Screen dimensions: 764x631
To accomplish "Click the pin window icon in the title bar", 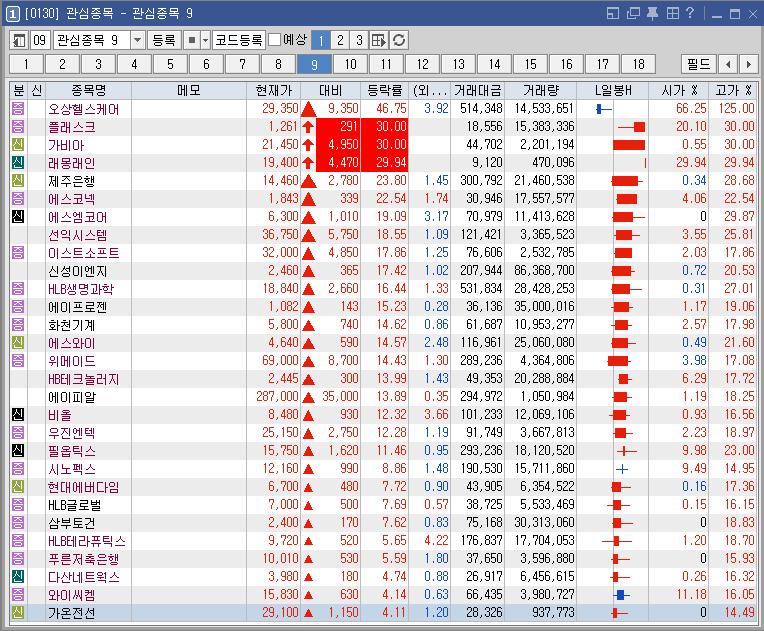I will pyautogui.click(x=652, y=13).
